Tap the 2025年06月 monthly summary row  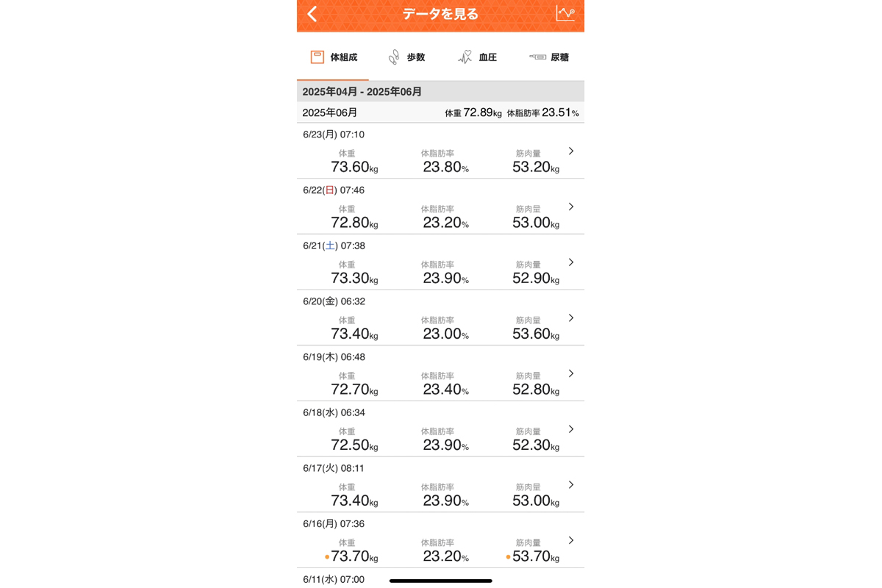click(440, 112)
